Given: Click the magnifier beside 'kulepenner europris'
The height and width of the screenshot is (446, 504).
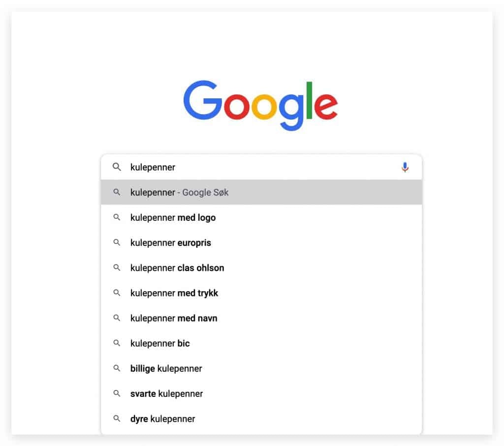Looking at the screenshot, I should [x=117, y=242].
